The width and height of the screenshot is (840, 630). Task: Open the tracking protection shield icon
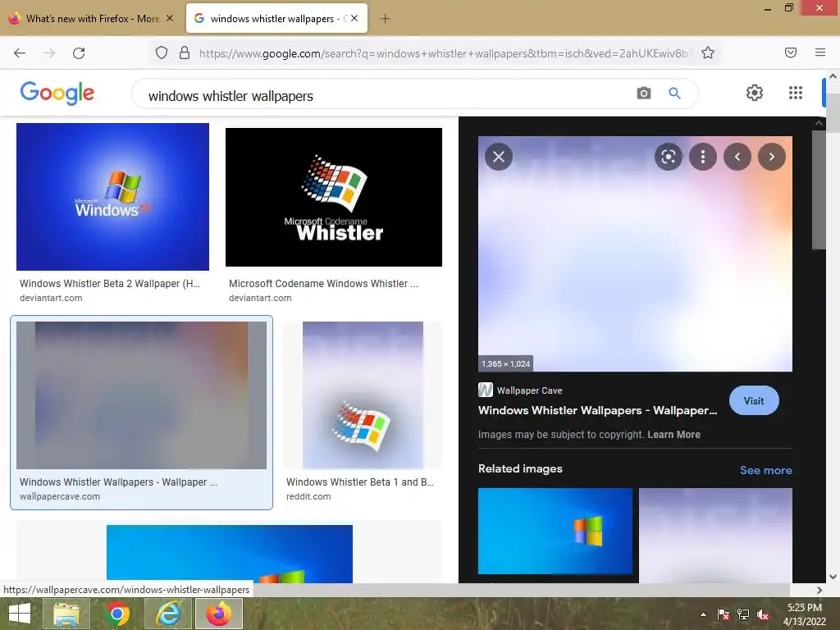tap(162, 52)
